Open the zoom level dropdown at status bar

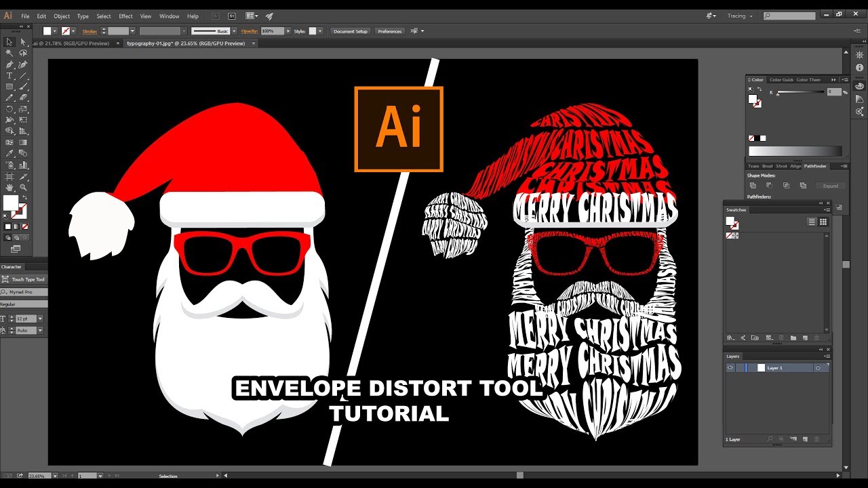(54, 476)
